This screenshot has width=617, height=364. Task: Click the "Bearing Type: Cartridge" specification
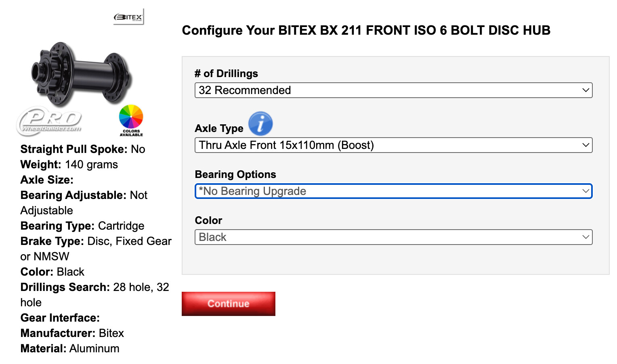pos(82,226)
